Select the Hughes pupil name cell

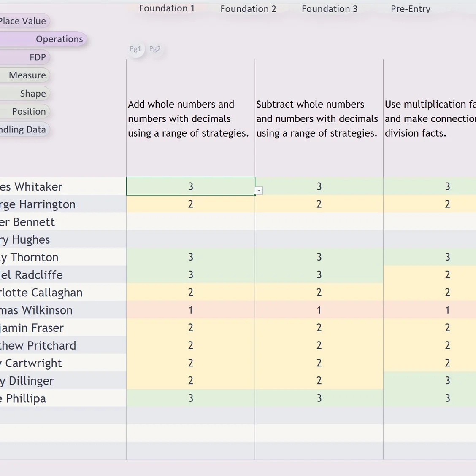tap(63, 239)
